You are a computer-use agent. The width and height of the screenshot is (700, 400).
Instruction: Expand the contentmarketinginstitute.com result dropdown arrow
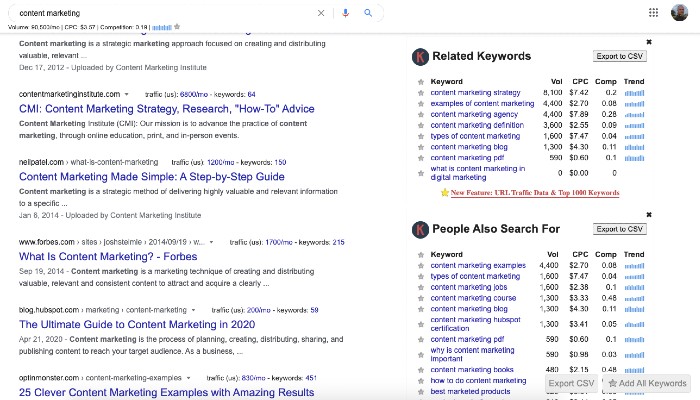127,94
